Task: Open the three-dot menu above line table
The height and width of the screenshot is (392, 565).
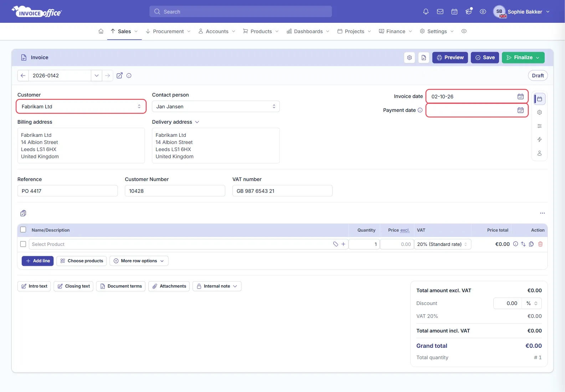Action: 543,213
